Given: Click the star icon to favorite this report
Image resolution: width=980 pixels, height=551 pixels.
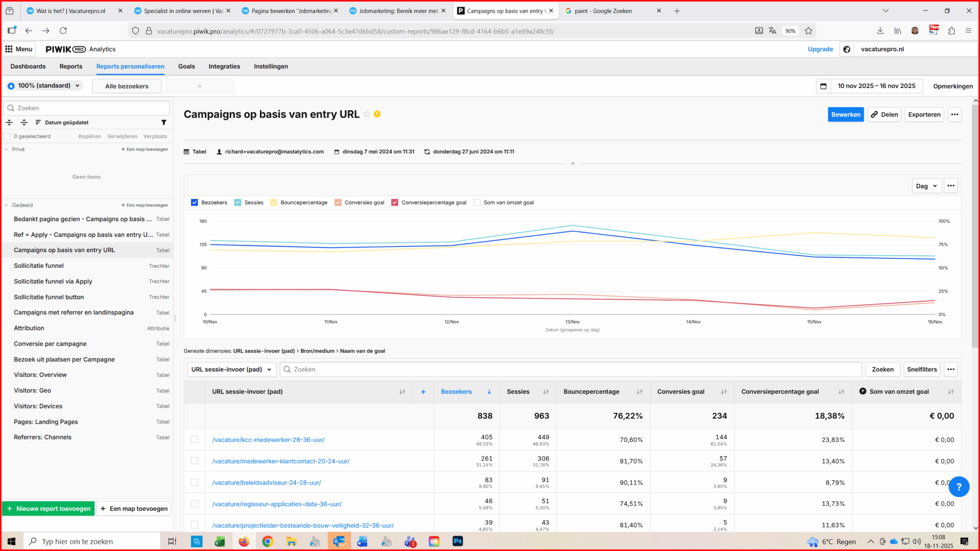Looking at the screenshot, I should 367,114.
